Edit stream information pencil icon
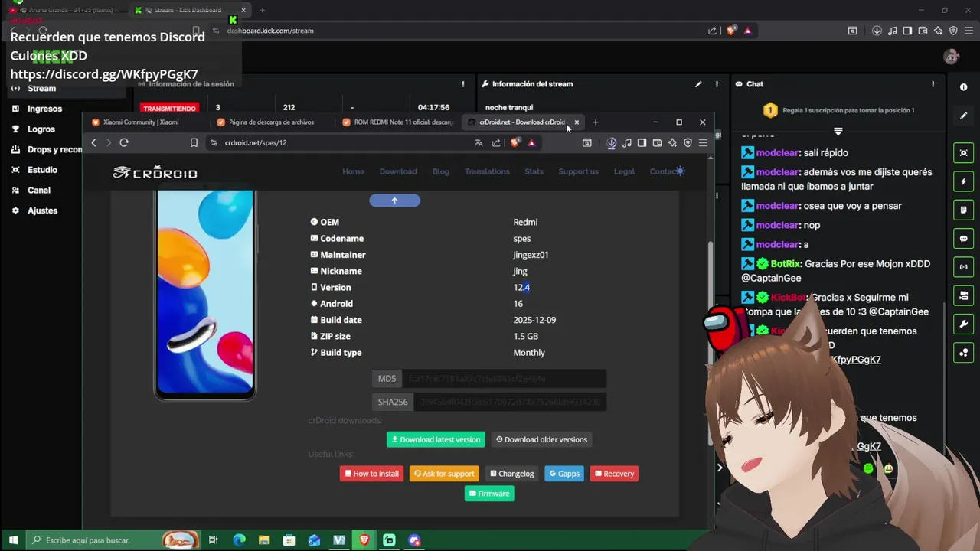980x551 pixels. pos(698,84)
